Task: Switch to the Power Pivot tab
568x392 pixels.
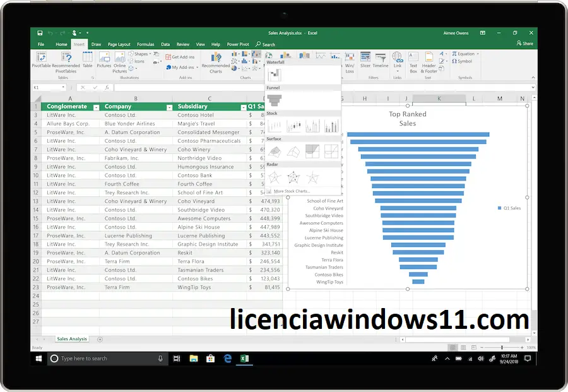Action: point(238,44)
